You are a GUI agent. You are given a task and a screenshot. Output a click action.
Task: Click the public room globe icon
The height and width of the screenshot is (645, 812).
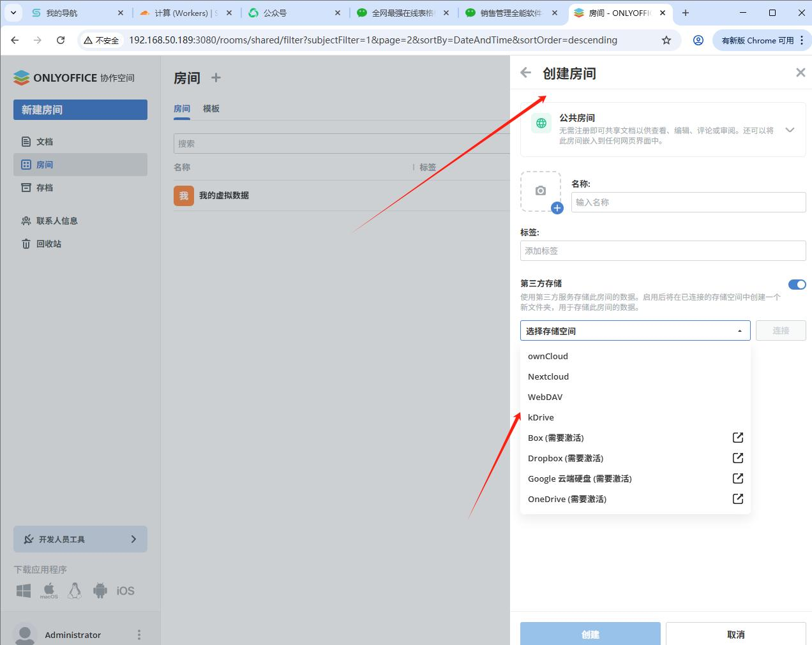point(541,123)
